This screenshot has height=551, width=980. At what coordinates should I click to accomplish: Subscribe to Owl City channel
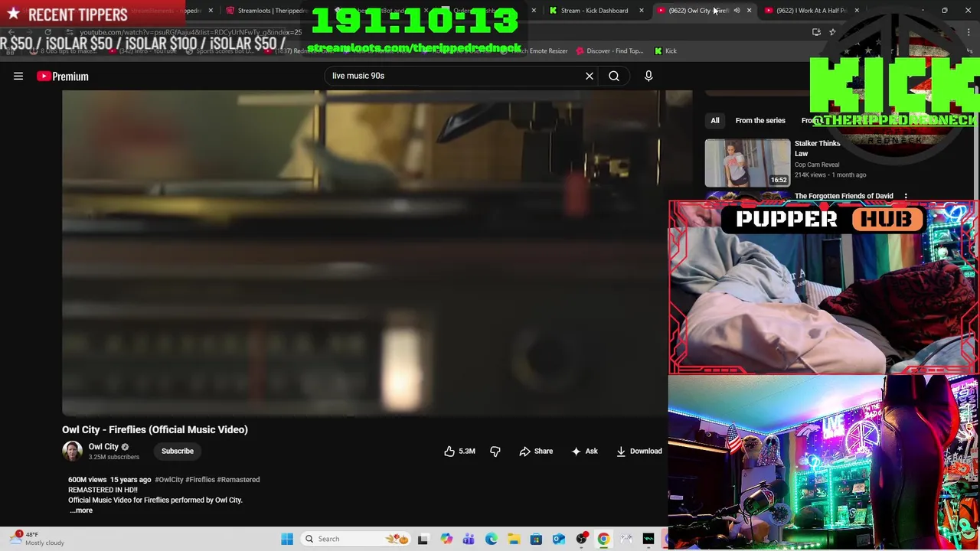coord(178,451)
